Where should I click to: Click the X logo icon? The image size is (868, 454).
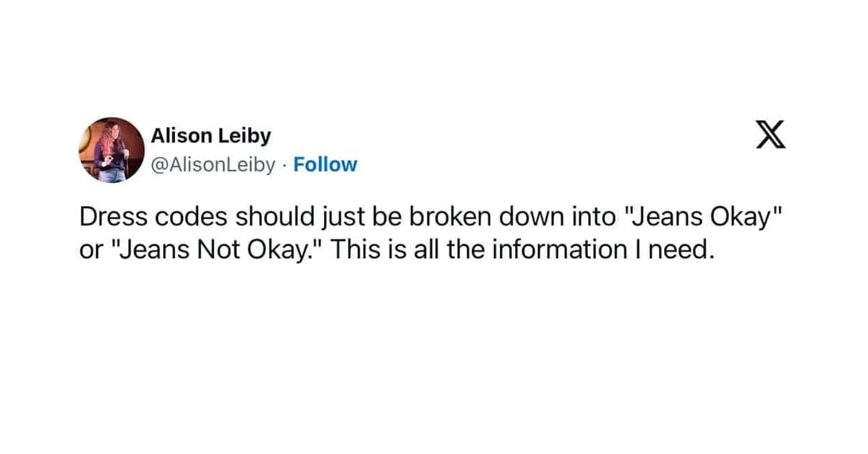[x=770, y=134]
